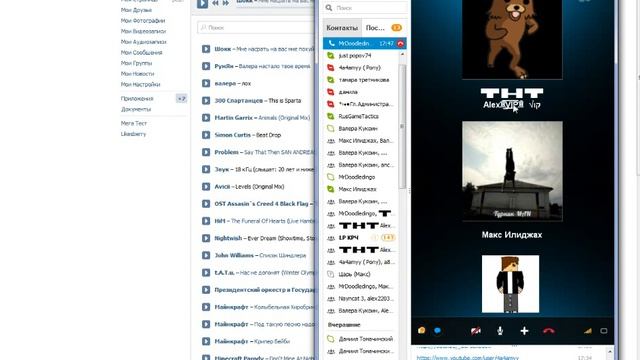This screenshot has width=640, height=360.
Task: Play the Avicii – Levels track
Action: 206,187
